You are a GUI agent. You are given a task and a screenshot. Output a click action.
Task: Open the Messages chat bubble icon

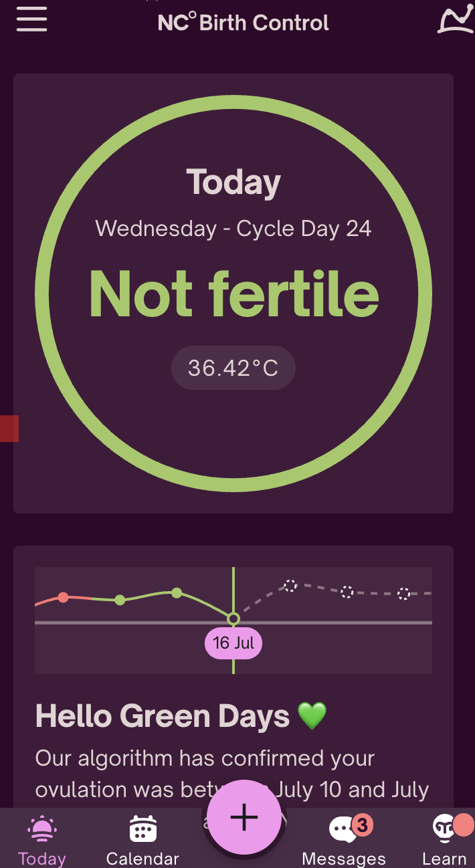(343, 830)
